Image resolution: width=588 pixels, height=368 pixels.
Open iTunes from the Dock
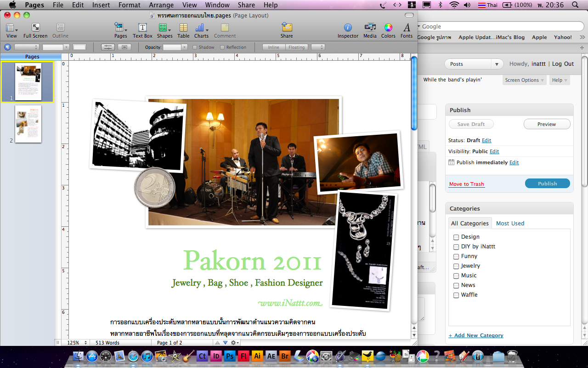pyautogui.click(x=147, y=356)
